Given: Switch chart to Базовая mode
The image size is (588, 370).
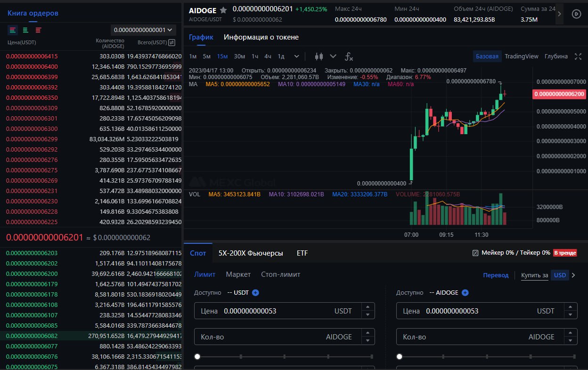Looking at the screenshot, I should click(x=487, y=56).
